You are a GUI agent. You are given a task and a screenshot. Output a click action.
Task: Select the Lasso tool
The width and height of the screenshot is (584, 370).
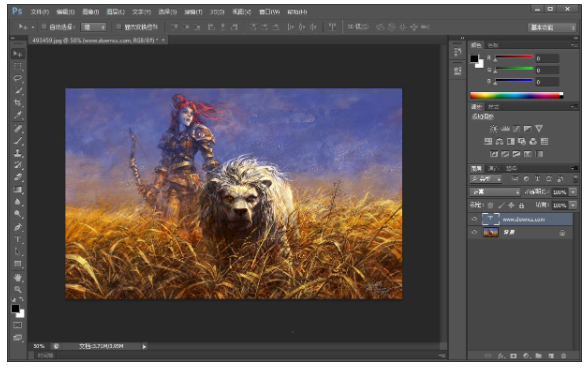tap(18, 78)
